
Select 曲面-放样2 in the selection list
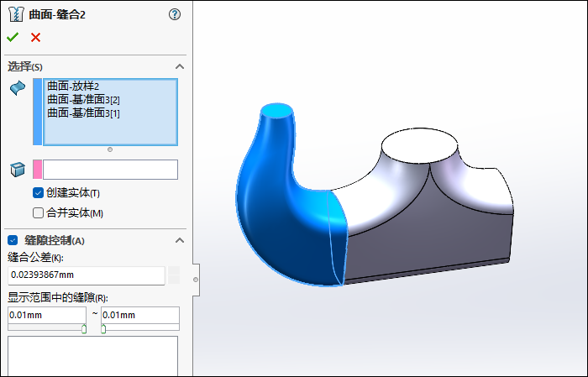tap(74, 86)
